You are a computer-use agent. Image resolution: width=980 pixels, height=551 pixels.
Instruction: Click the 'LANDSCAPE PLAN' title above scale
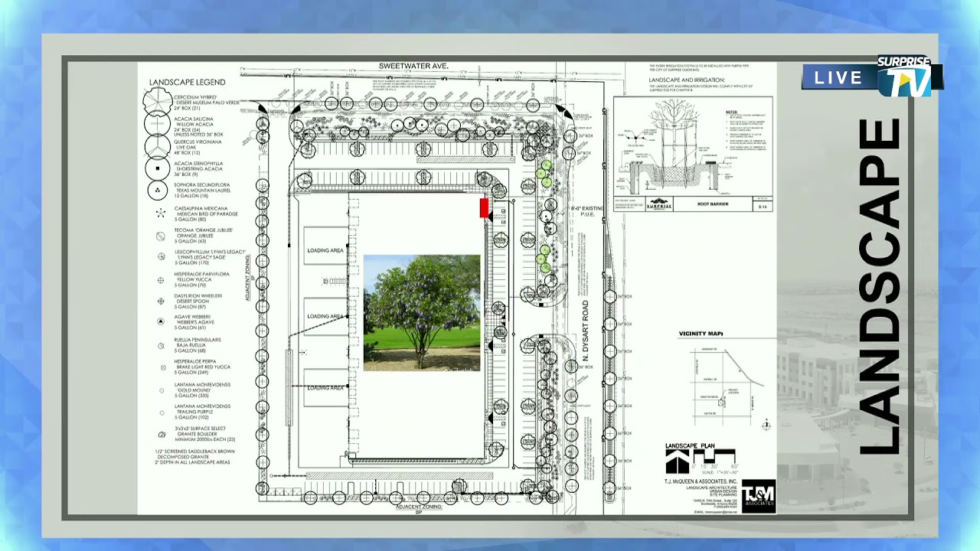(x=690, y=446)
